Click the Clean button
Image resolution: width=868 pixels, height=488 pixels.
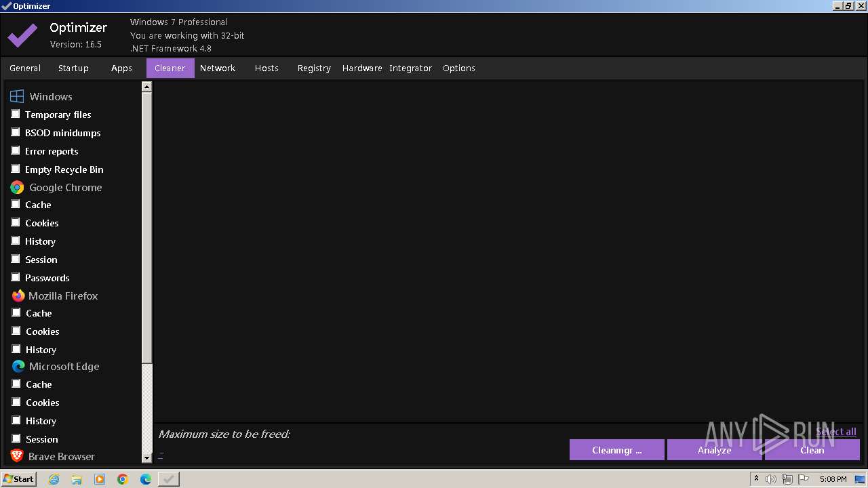(x=812, y=450)
